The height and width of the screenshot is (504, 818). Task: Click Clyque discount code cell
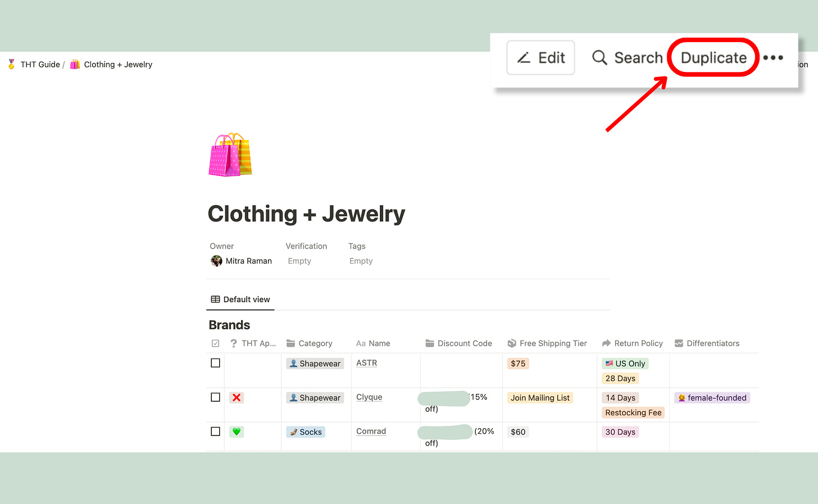click(x=461, y=405)
